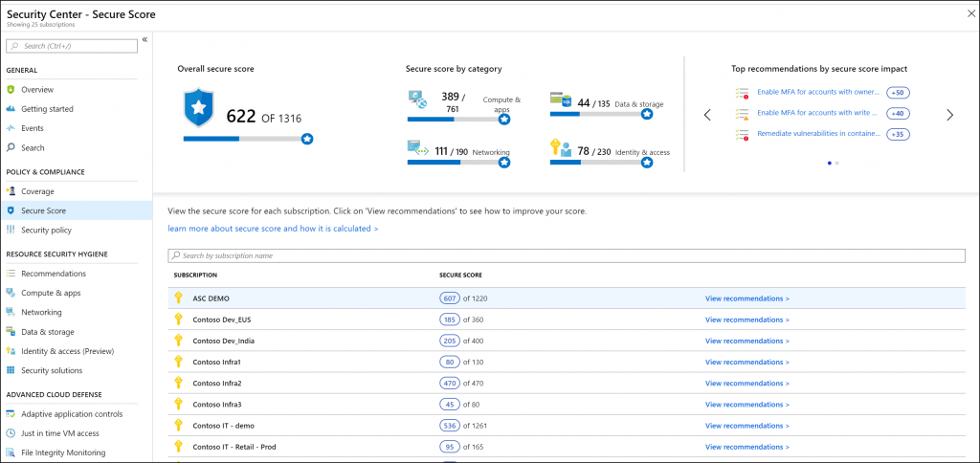The width and height of the screenshot is (980, 463).
Task: Open Security policy menu item
Action: click(46, 230)
